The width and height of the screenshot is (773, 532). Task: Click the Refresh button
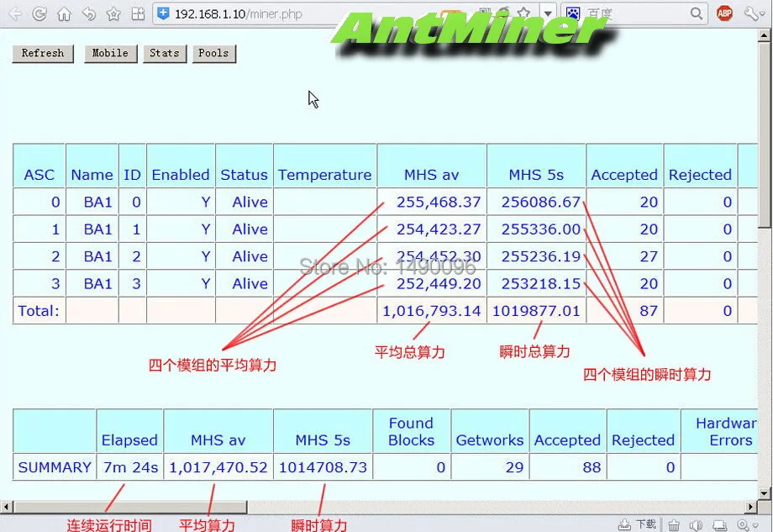click(43, 53)
